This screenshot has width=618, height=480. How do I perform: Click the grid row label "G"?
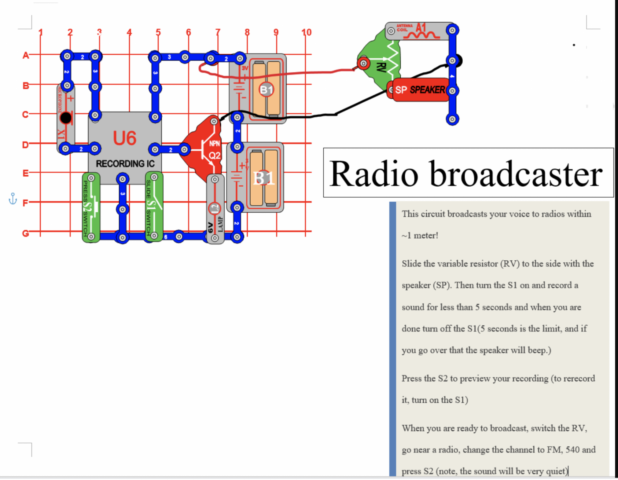coord(26,233)
